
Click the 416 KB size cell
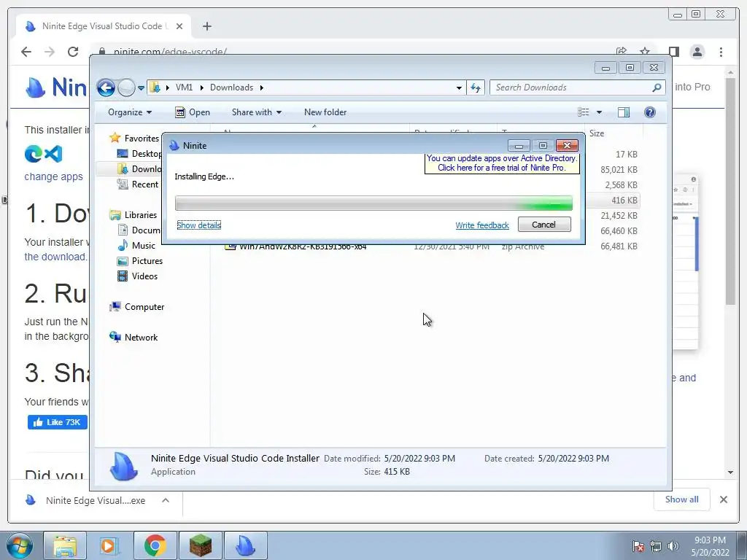coord(624,201)
